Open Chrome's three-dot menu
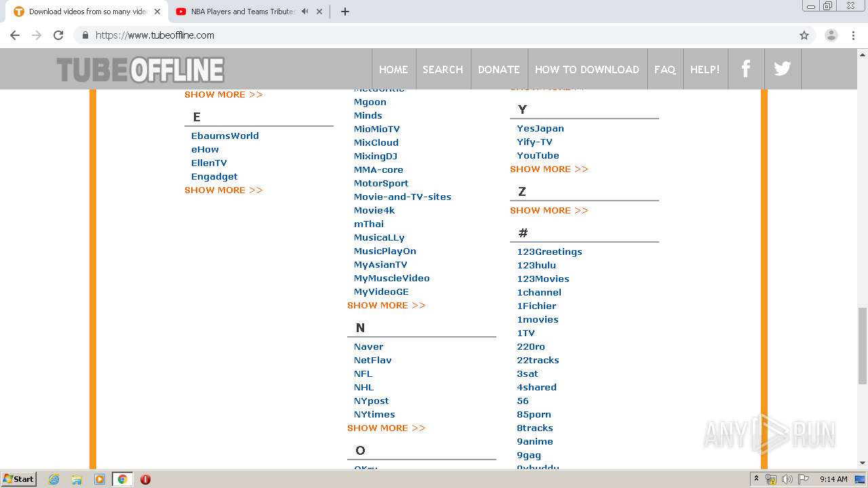The image size is (868, 488). click(853, 35)
